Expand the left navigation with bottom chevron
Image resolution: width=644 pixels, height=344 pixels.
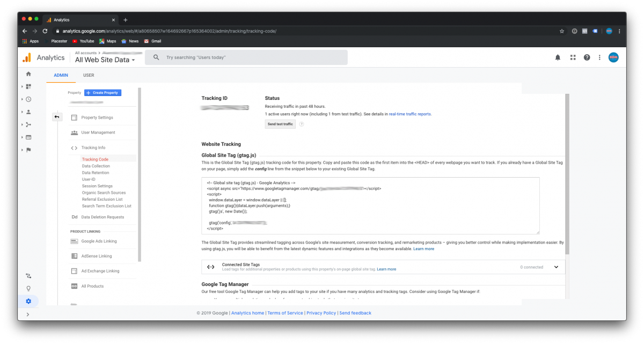[x=28, y=314]
